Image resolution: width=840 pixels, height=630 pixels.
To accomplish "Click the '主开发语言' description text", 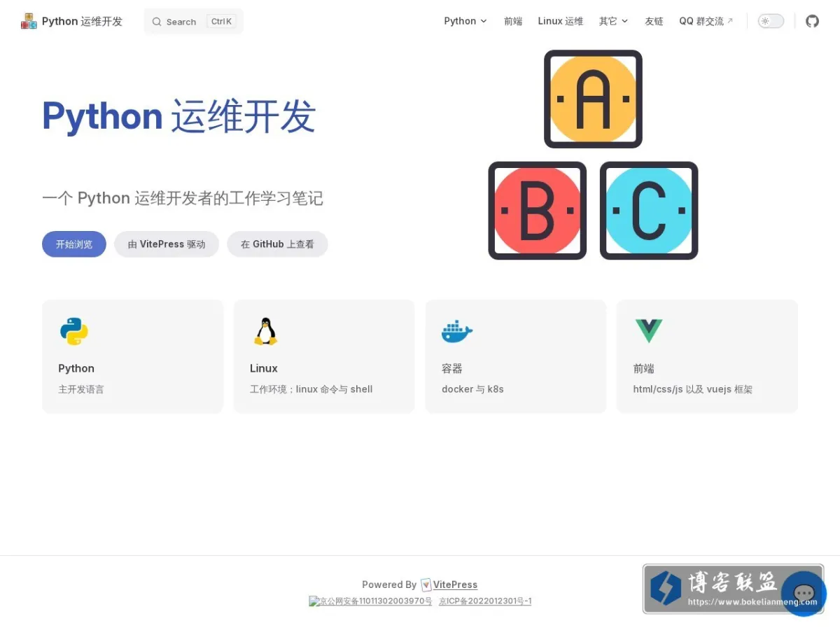I will point(81,389).
